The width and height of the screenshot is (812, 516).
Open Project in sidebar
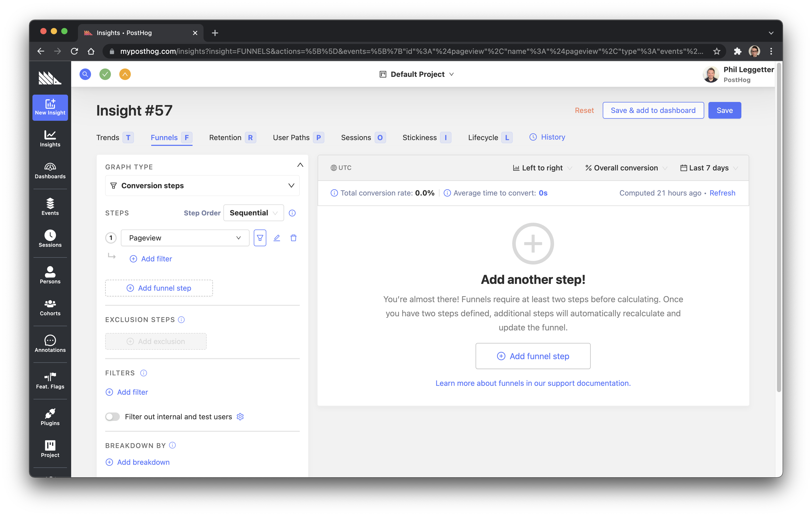pos(50,449)
